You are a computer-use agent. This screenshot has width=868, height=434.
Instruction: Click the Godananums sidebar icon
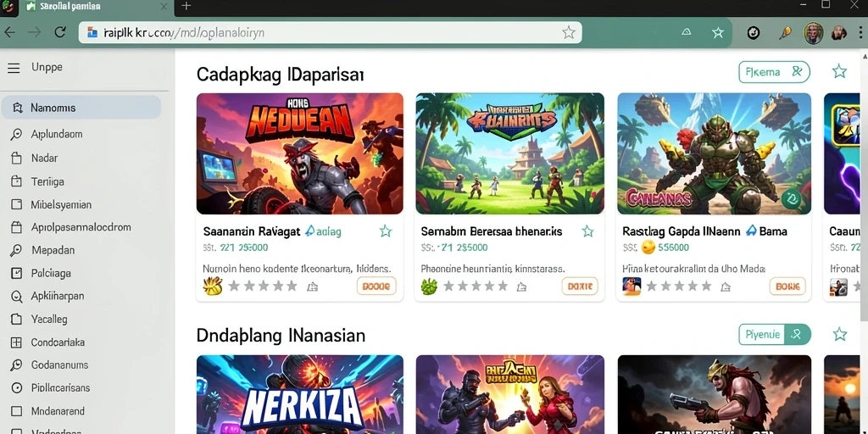tap(16, 364)
